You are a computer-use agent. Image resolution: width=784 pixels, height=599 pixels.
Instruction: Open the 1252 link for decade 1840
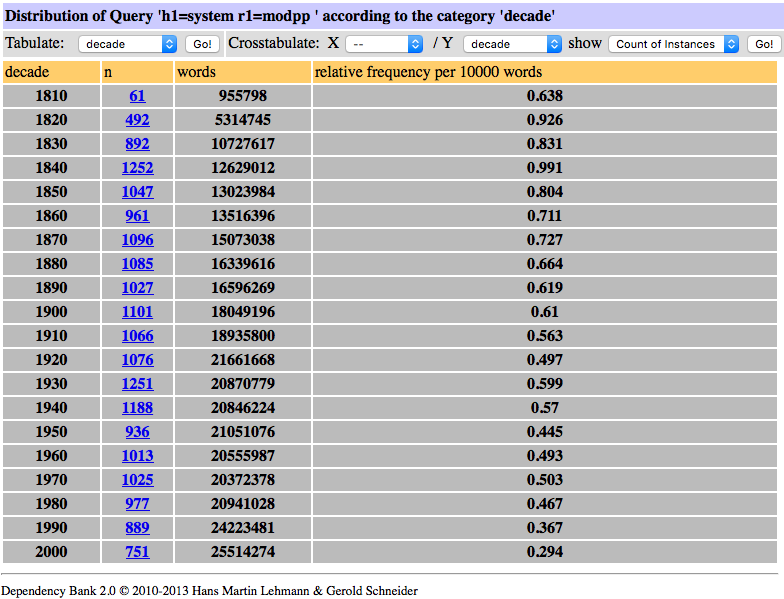(x=137, y=168)
